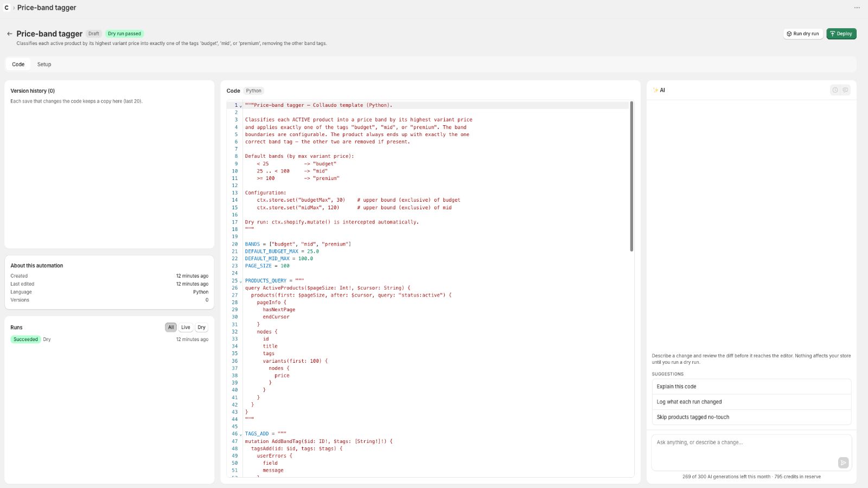
Task: Click the 'hasNextPage' code line
Action: click(x=279, y=310)
